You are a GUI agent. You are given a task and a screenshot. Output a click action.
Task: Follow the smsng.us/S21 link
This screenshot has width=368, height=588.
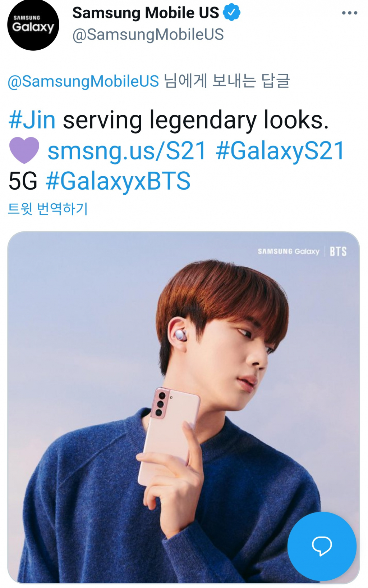click(127, 150)
